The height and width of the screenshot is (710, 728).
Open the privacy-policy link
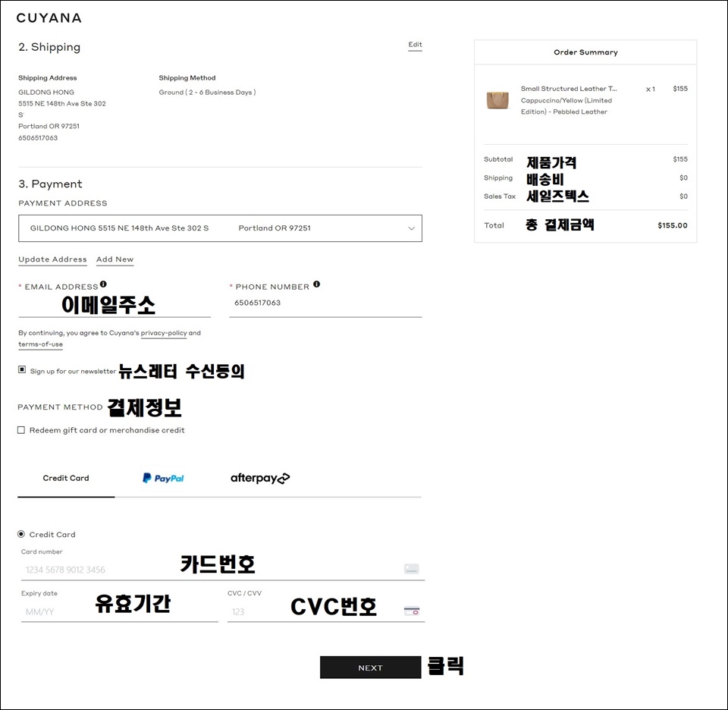pyautogui.click(x=164, y=333)
